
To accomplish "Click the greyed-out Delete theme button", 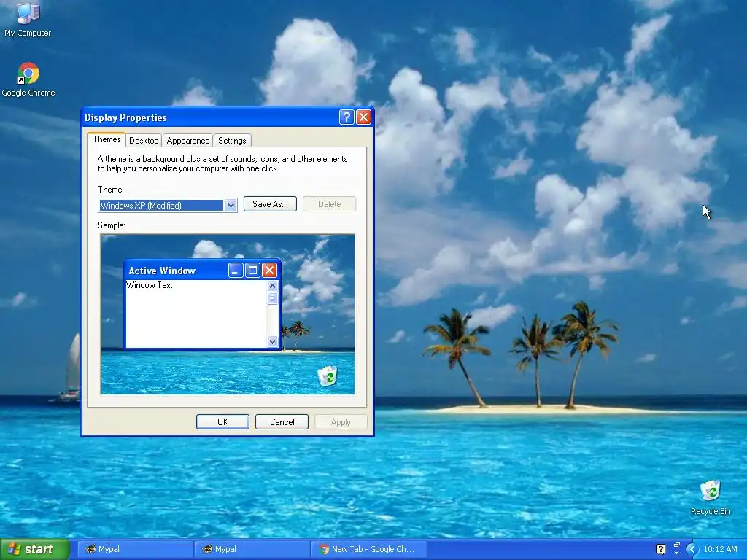I will (x=329, y=204).
